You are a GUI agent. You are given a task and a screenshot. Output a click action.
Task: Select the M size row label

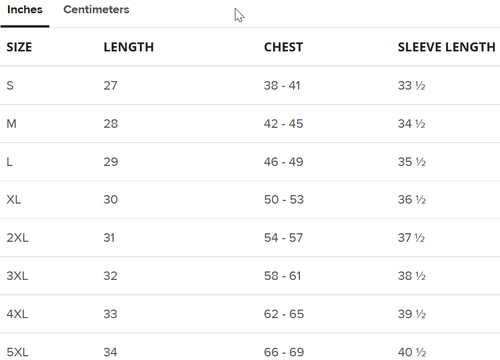pyautogui.click(x=11, y=124)
